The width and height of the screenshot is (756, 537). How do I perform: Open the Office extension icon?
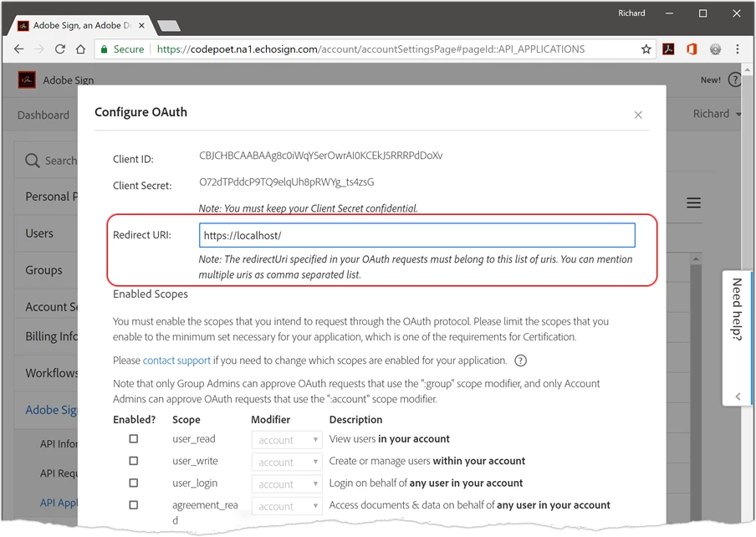(x=692, y=49)
